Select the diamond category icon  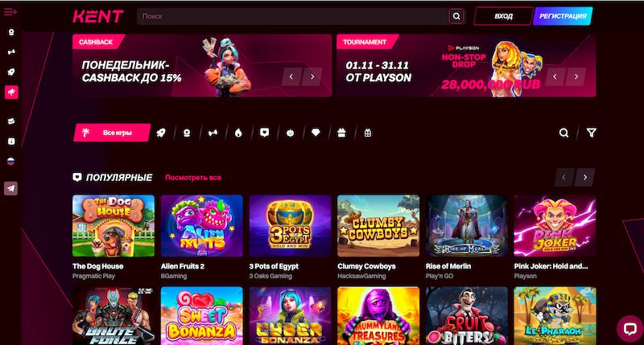(316, 133)
